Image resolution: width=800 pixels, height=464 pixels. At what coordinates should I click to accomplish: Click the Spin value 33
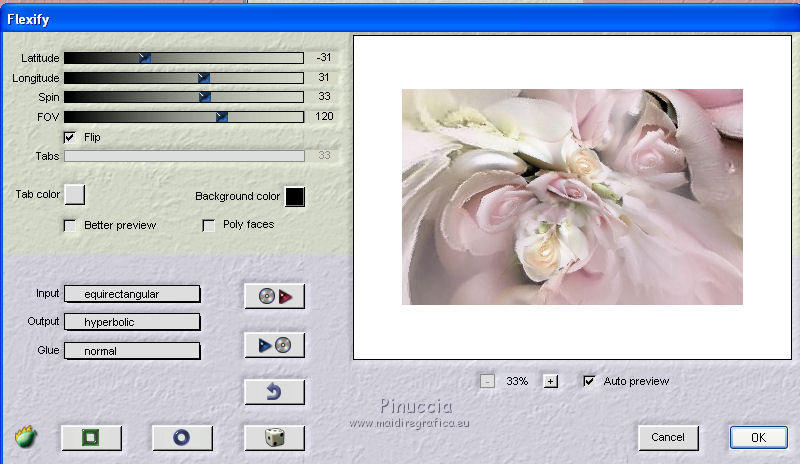[x=324, y=96]
